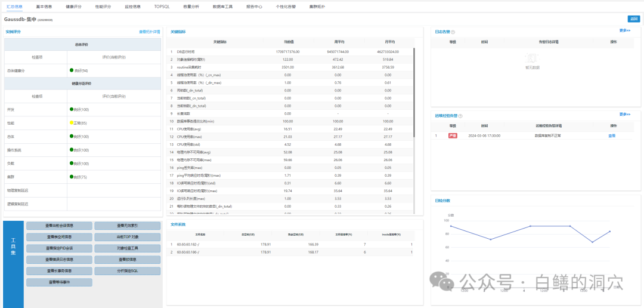The height and width of the screenshot is (308, 644).
Task: Click the 逻辑复制延迟 check item
Action: point(18,204)
